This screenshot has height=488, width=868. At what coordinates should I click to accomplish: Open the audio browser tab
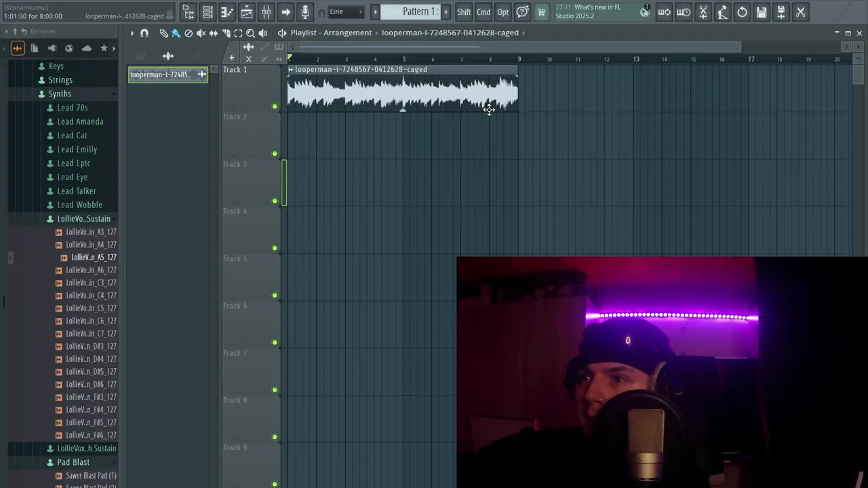(17, 48)
